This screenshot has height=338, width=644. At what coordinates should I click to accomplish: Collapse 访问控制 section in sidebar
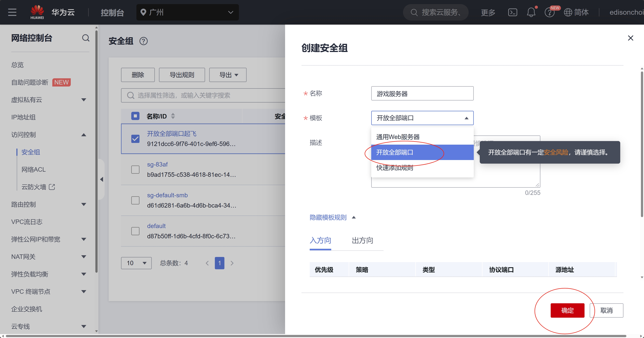[84, 135]
